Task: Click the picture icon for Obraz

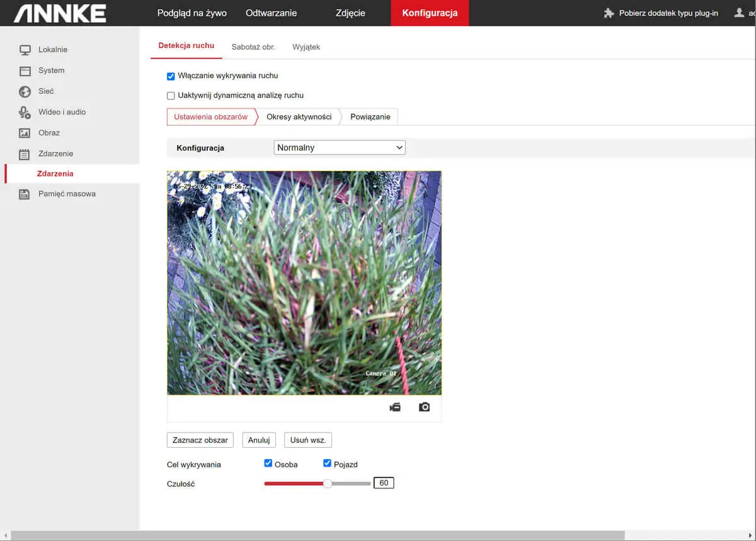Action: click(25, 133)
